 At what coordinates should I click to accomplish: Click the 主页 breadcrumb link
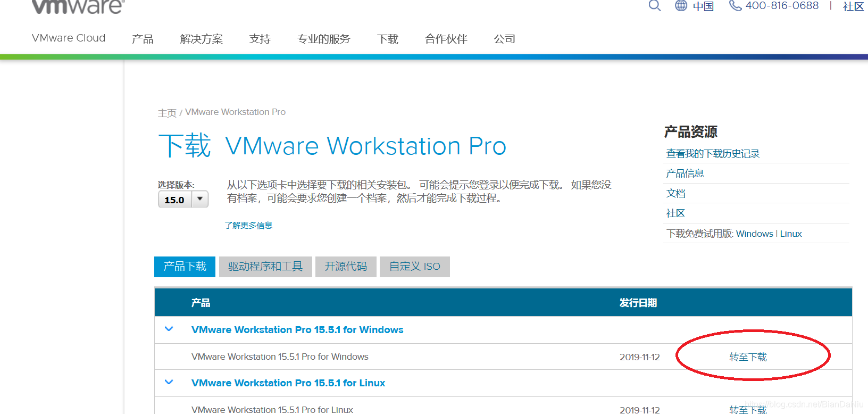pyautogui.click(x=167, y=113)
